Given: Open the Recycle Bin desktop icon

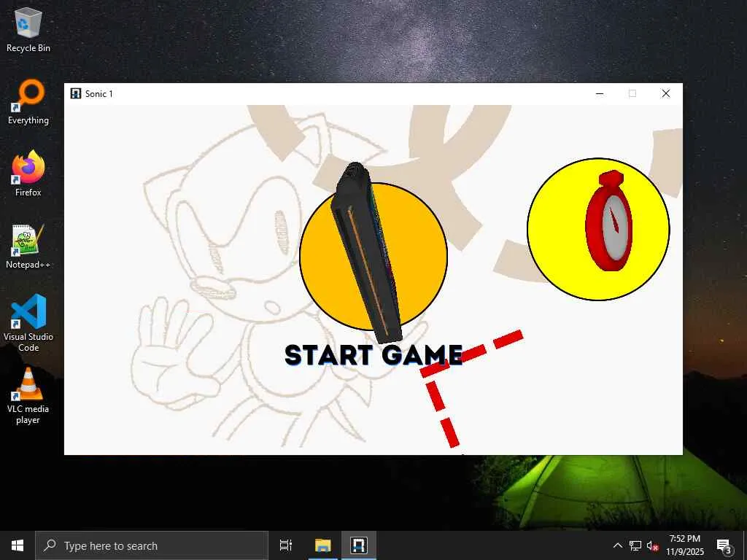Looking at the screenshot, I should pos(28,29).
